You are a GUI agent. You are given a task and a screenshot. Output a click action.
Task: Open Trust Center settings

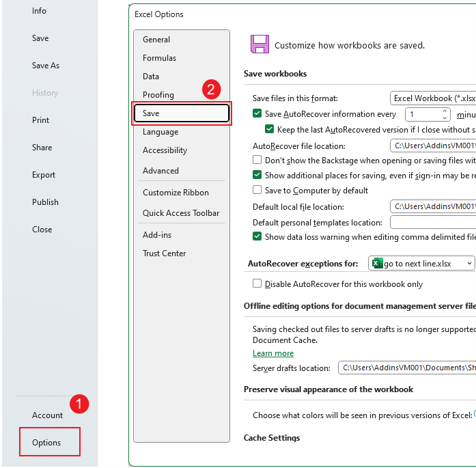164,253
